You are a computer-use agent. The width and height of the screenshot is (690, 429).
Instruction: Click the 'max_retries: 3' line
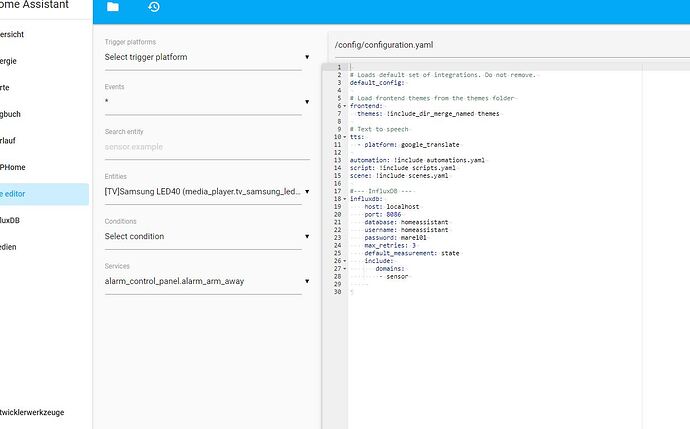pos(390,246)
